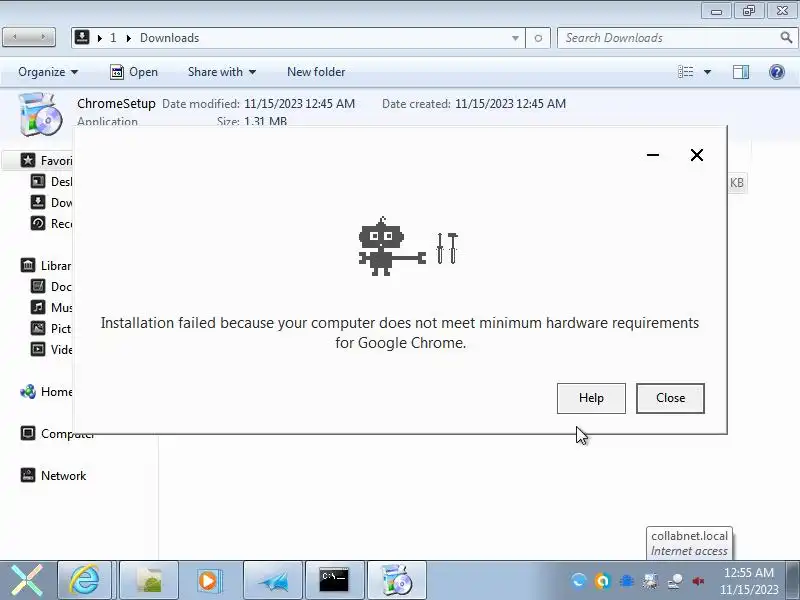Minimize the Chrome installer dialog

click(653, 155)
